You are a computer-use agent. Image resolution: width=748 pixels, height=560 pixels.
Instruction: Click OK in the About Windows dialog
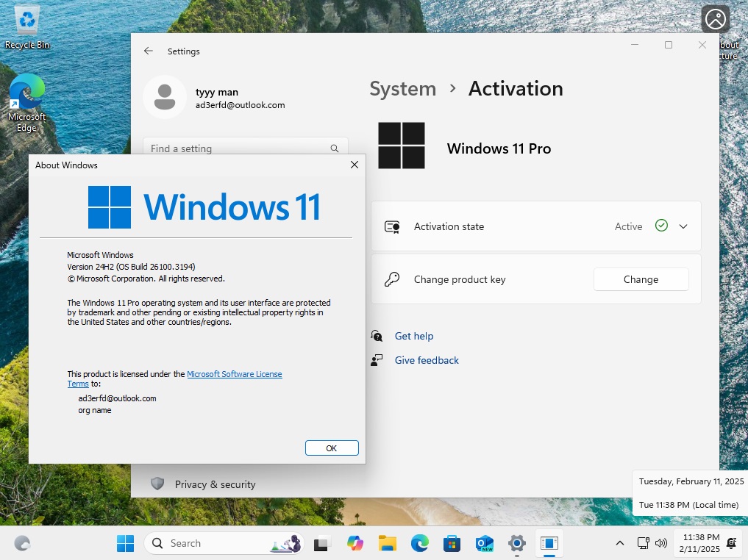click(332, 448)
